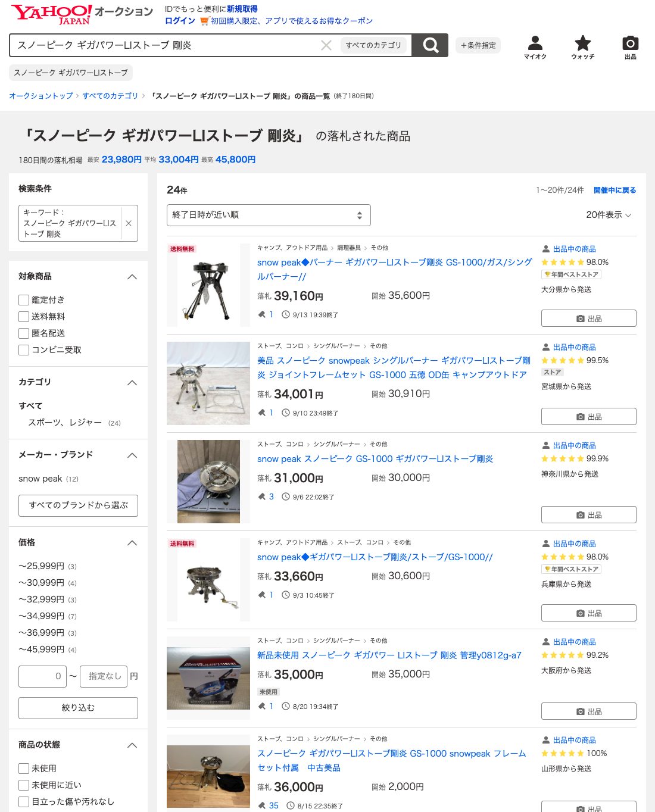Collapse the カテゴリ section
Screen dimensions: 655x812
click(132, 383)
